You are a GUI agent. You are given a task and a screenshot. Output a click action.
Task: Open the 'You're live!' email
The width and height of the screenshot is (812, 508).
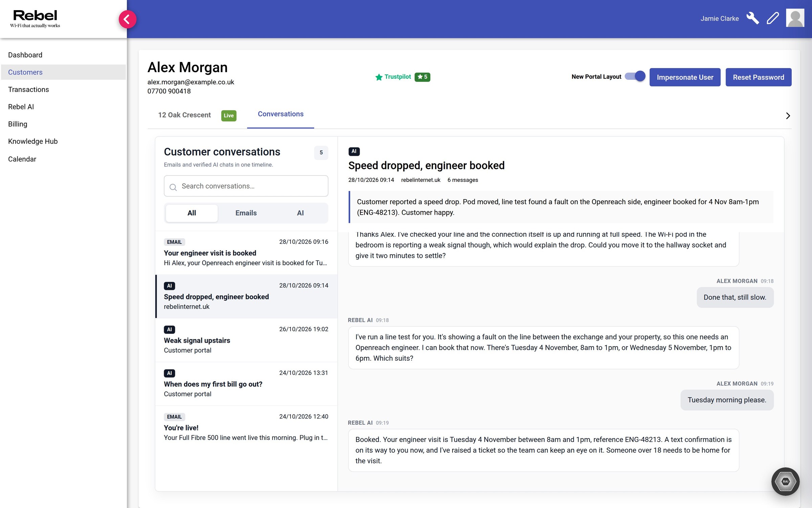[246, 427]
